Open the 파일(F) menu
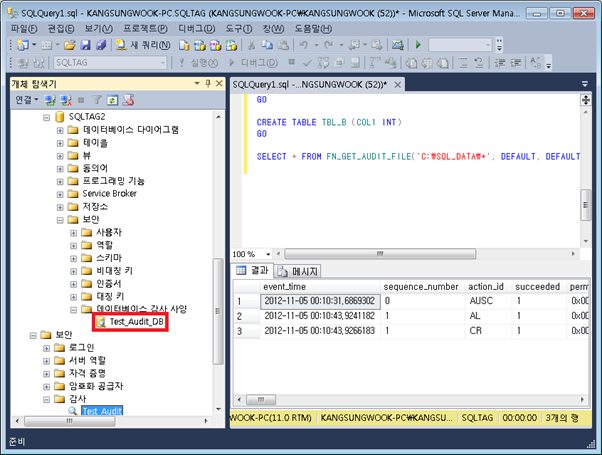This screenshot has height=455, width=602. pyautogui.click(x=24, y=29)
